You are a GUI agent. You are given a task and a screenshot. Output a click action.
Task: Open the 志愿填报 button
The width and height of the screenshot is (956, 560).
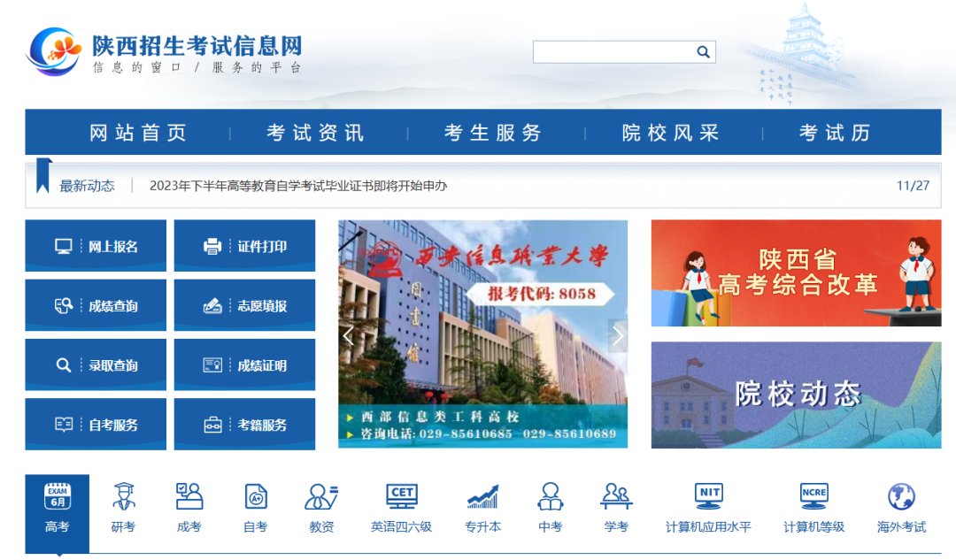[244, 305]
